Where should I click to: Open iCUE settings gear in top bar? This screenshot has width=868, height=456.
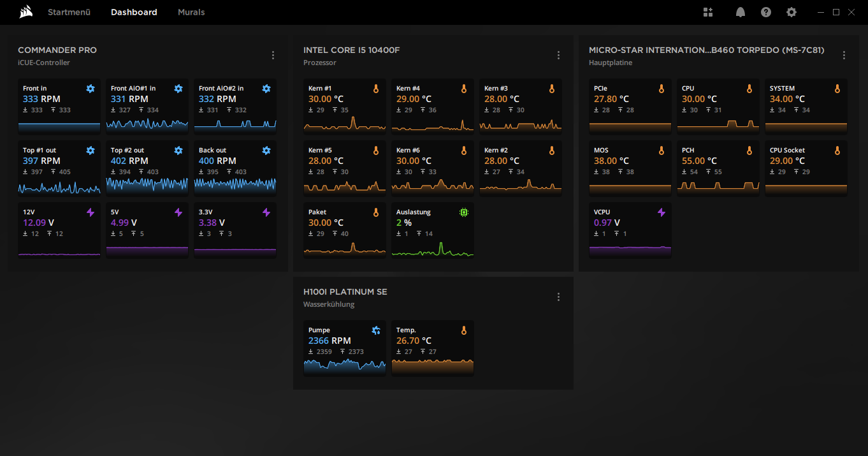792,12
